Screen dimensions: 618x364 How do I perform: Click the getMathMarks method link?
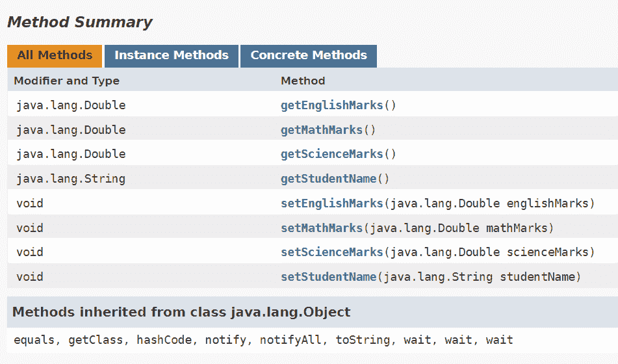(321, 130)
